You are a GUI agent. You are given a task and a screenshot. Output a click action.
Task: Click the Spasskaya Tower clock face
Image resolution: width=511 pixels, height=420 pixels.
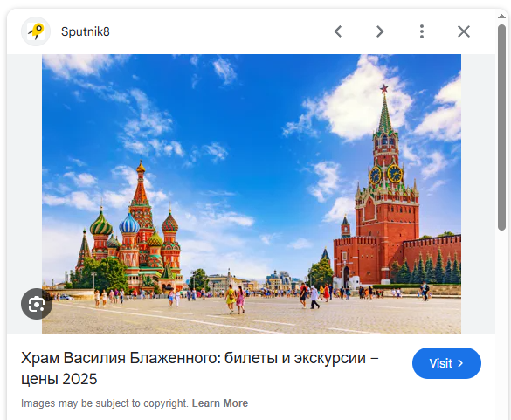(x=395, y=174)
